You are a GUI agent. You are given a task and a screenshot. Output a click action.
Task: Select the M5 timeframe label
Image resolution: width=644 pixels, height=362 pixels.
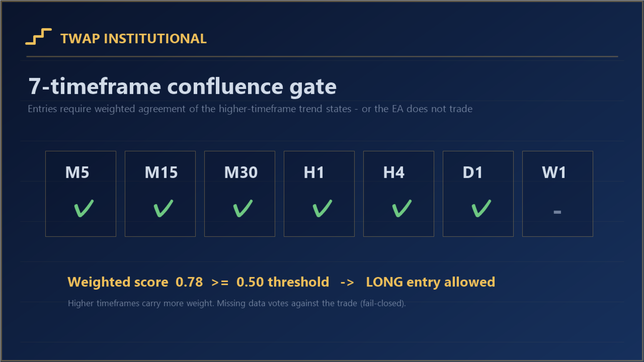pos(77,173)
